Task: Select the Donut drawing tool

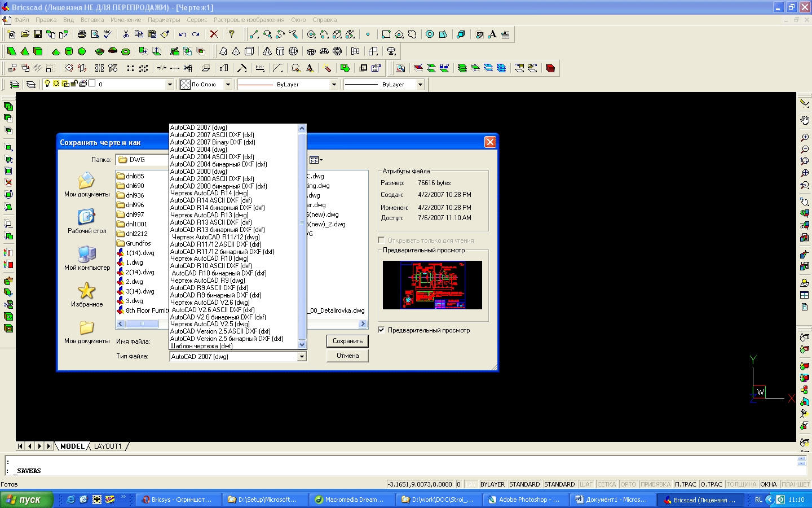Action: 430,34
